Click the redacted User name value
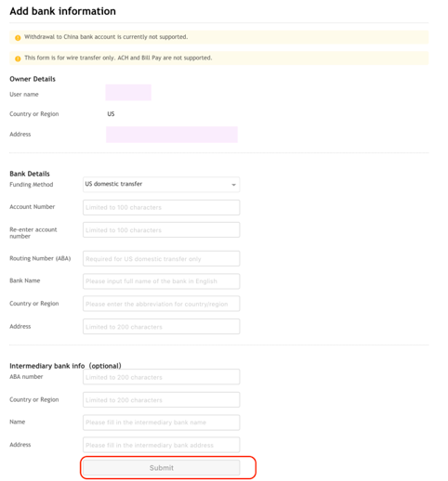 (128, 93)
